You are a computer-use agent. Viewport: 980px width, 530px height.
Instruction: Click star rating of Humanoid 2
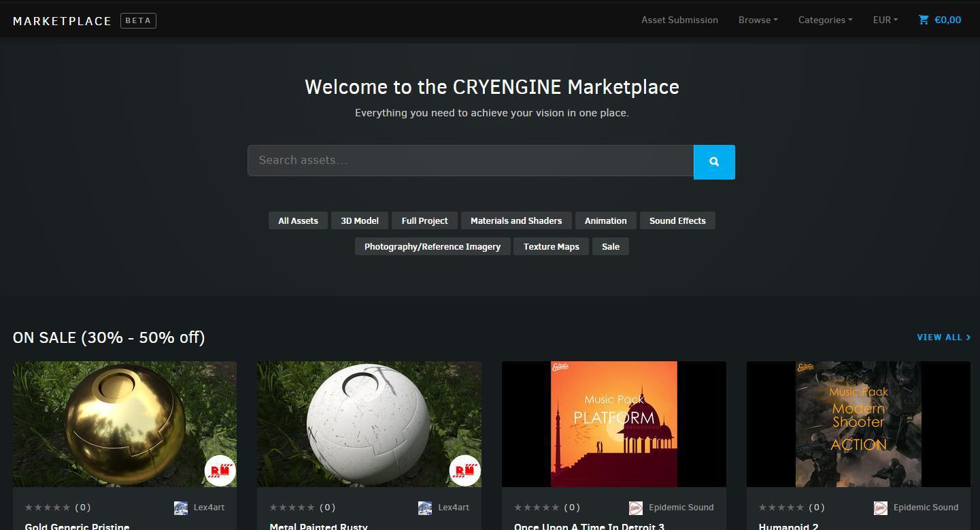(781, 507)
